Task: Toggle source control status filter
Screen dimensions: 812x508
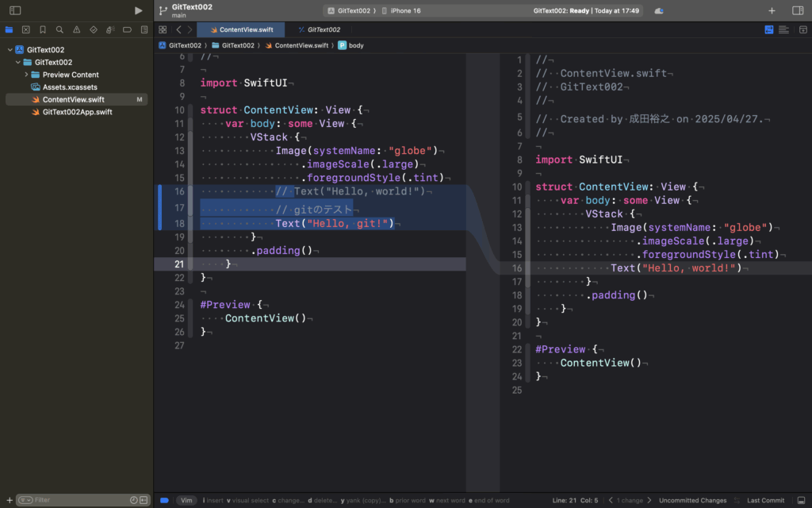Action: (144, 500)
